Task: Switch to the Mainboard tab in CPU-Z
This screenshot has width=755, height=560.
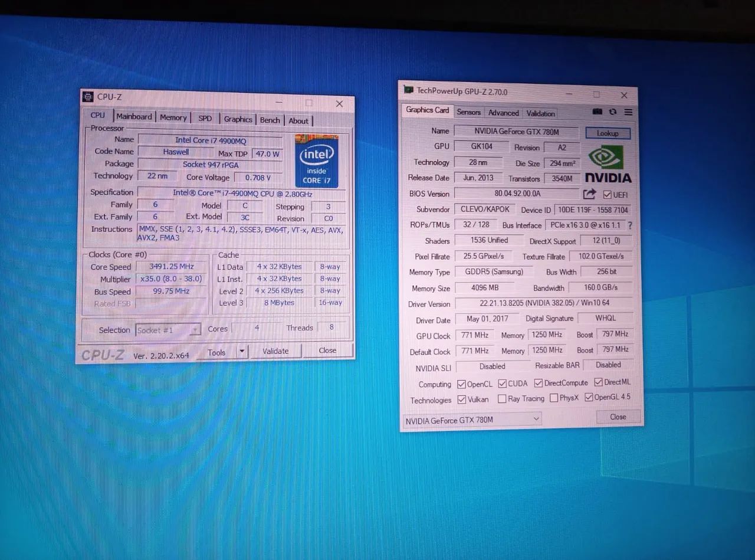Action: (134, 117)
